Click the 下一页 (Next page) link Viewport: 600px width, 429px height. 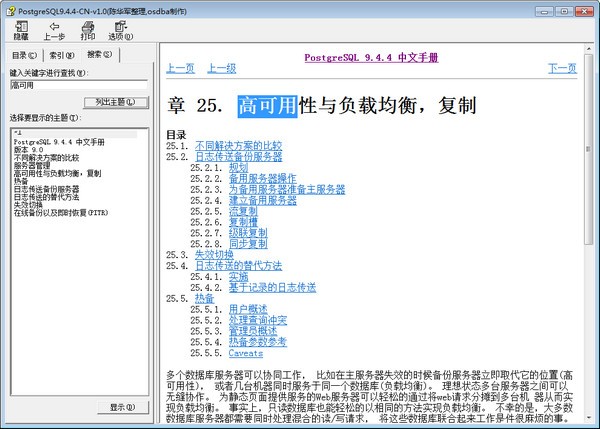(x=562, y=68)
